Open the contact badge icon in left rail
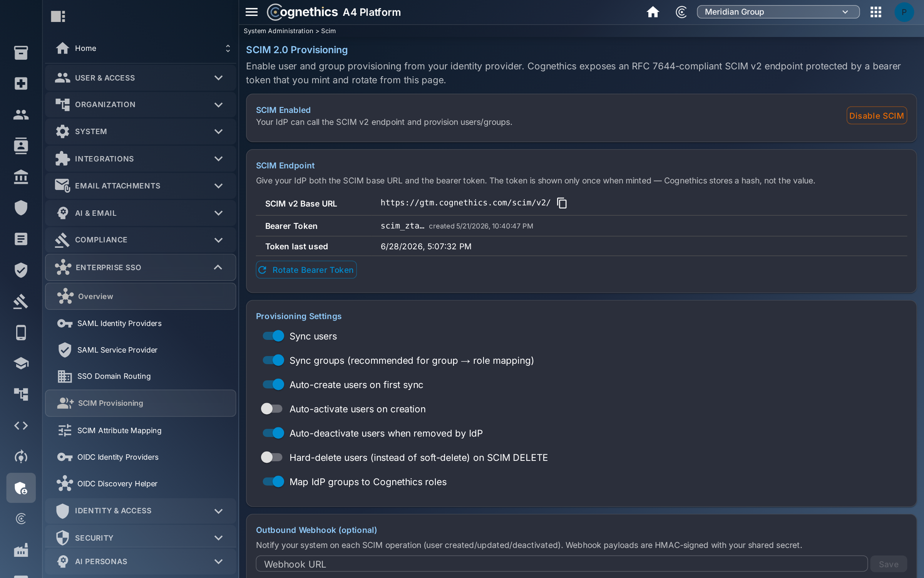The image size is (924, 578). coord(21,146)
